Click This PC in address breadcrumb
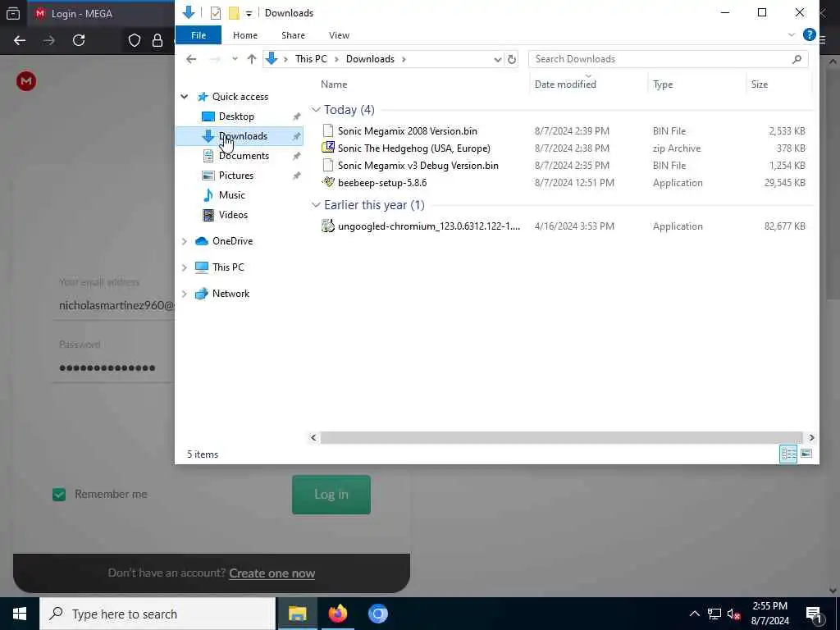The image size is (840, 630). (x=311, y=59)
